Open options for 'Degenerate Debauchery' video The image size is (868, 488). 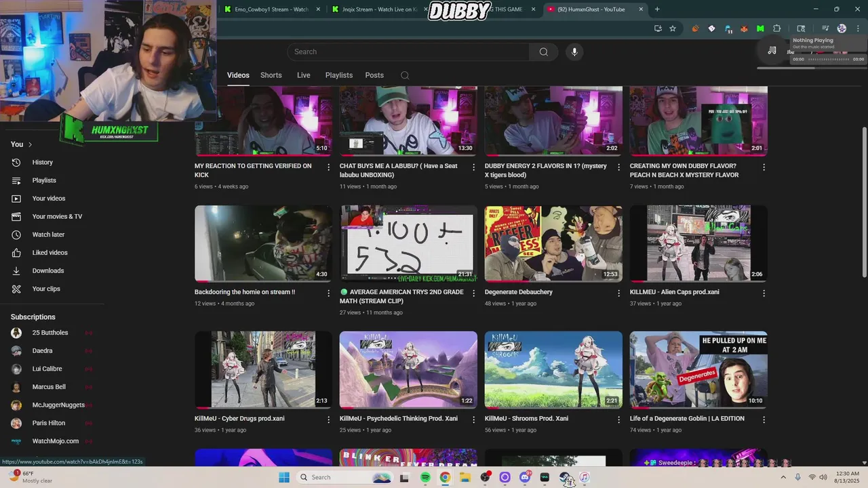[x=618, y=293]
